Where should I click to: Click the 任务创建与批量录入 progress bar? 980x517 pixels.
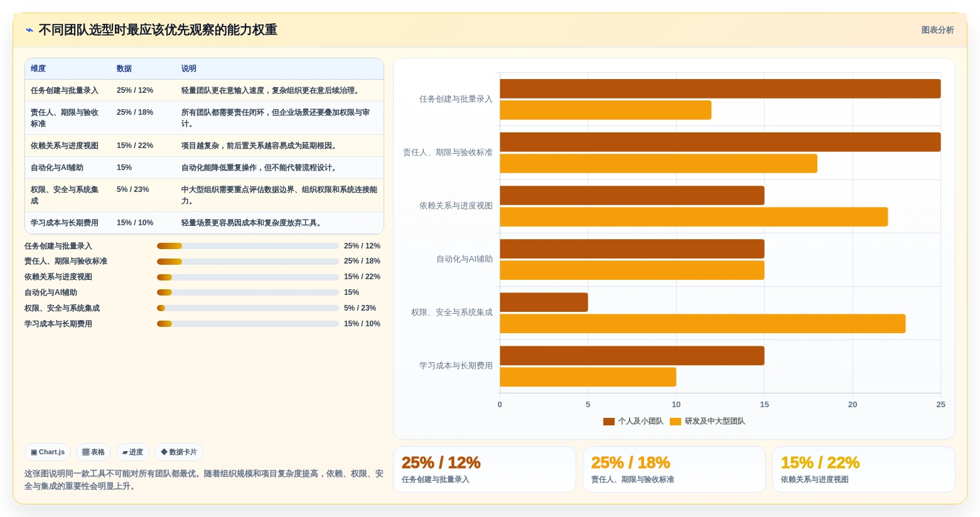248,246
